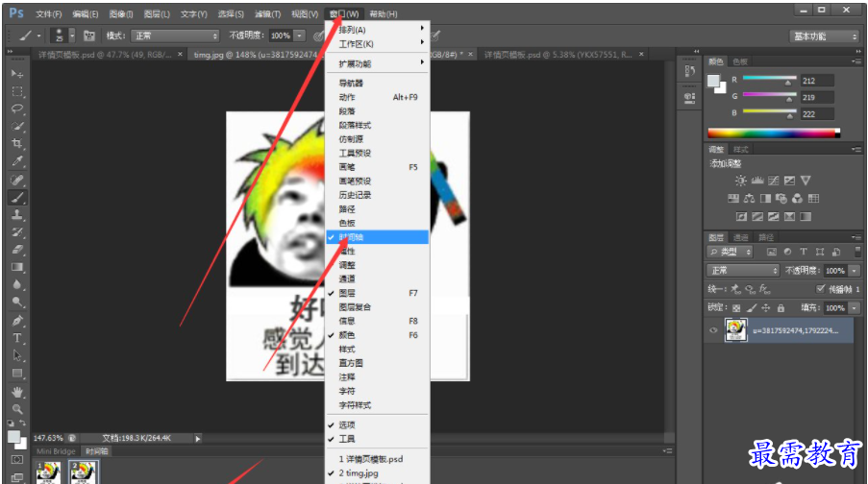Open the 颜色 panel flyout menu

point(856,61)
